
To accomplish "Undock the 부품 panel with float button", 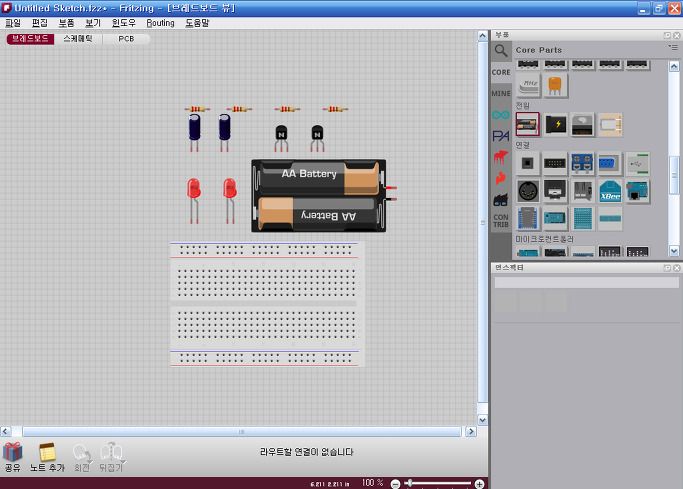I will [667, 35].
